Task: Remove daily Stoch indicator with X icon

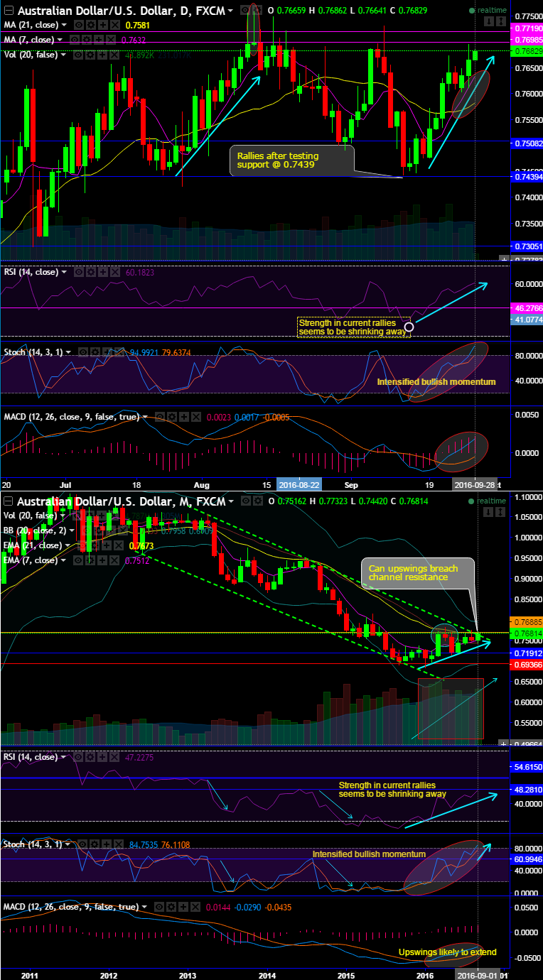Action: click(x=119, y=352)
